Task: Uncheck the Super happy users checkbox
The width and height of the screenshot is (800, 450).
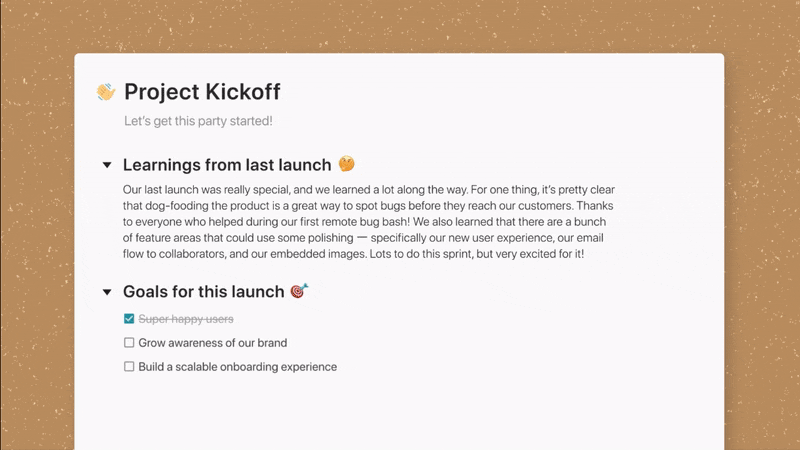Action: [129, 319]
